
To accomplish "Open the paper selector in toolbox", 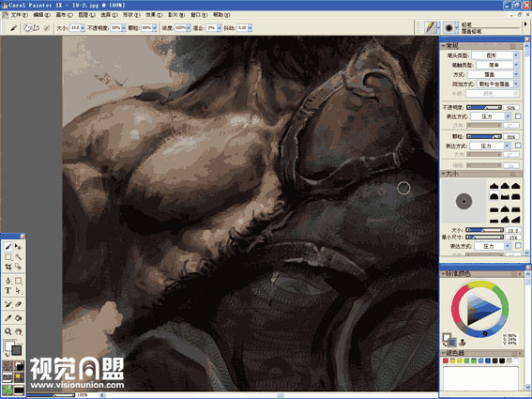I will (x=8, y=366).
